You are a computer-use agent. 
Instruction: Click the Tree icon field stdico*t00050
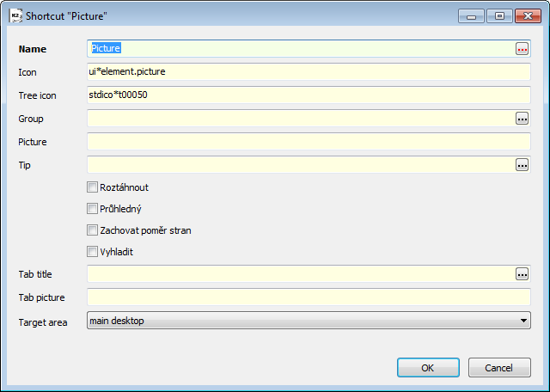[x=309, y=95]
